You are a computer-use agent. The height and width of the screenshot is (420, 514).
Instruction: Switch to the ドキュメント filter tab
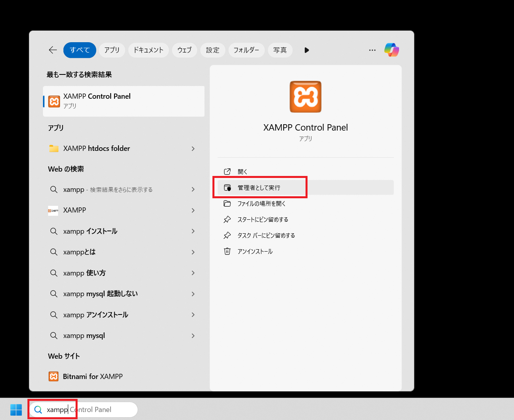pos(148,50)
